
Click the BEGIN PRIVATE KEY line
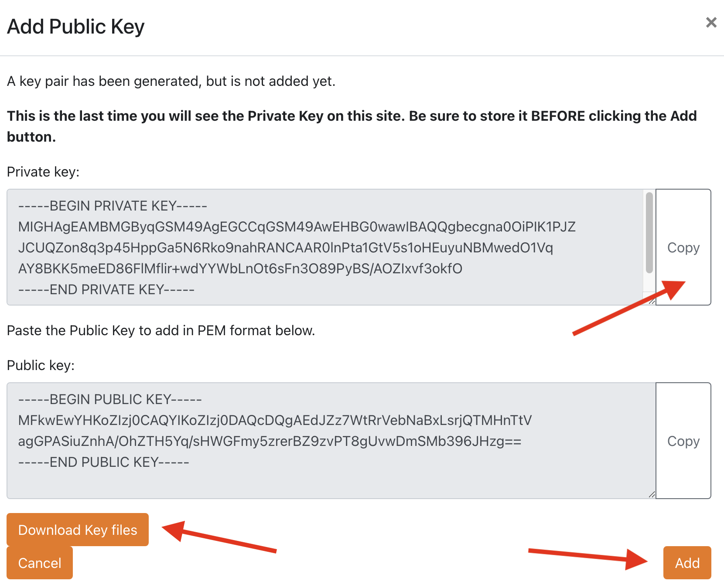point(113,206)
